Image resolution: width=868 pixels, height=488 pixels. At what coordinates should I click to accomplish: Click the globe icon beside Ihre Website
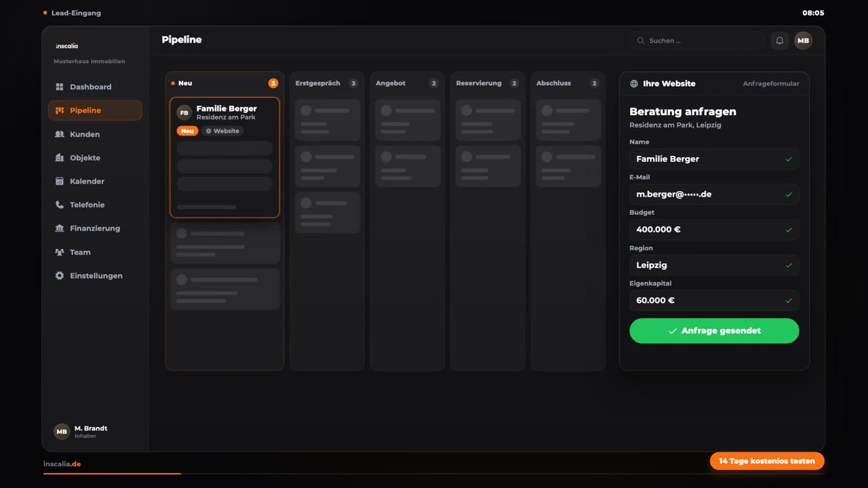pos(634,84)
